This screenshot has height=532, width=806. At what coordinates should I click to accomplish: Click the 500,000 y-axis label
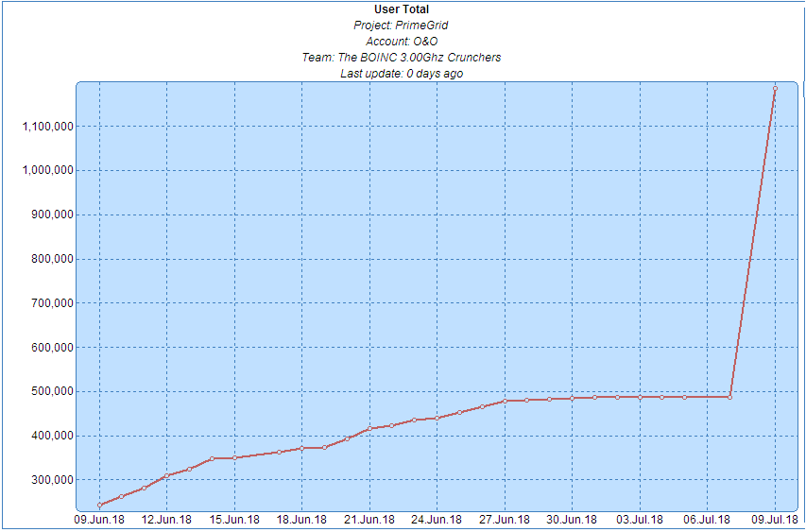tap(52, 391)
